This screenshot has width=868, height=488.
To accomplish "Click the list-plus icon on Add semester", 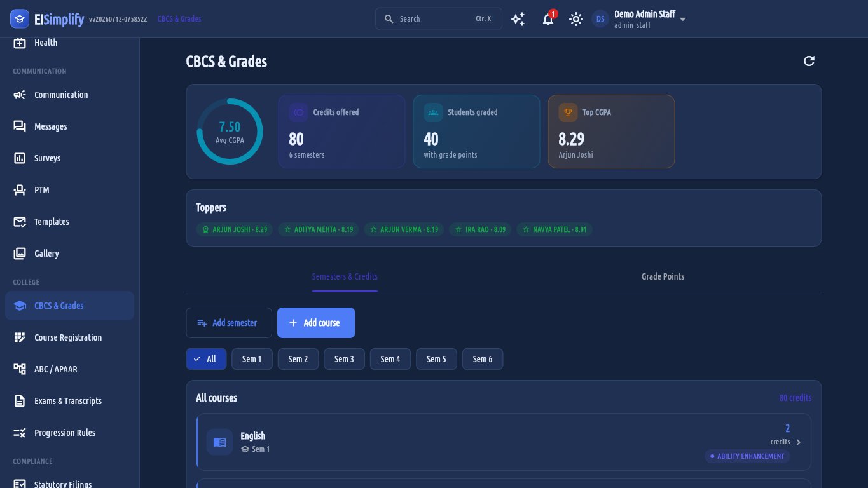I will point(202,323).
